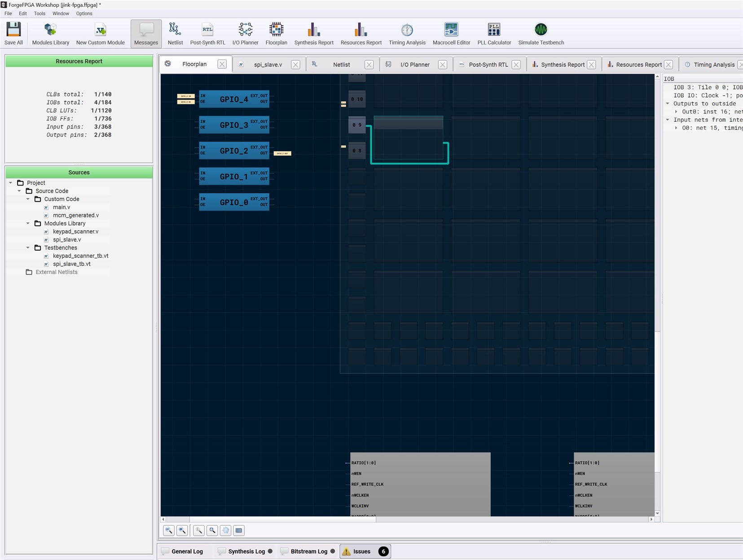The image size is (743, 560).
Task: Zoom out the floorplan view
Action: point(169,530)
